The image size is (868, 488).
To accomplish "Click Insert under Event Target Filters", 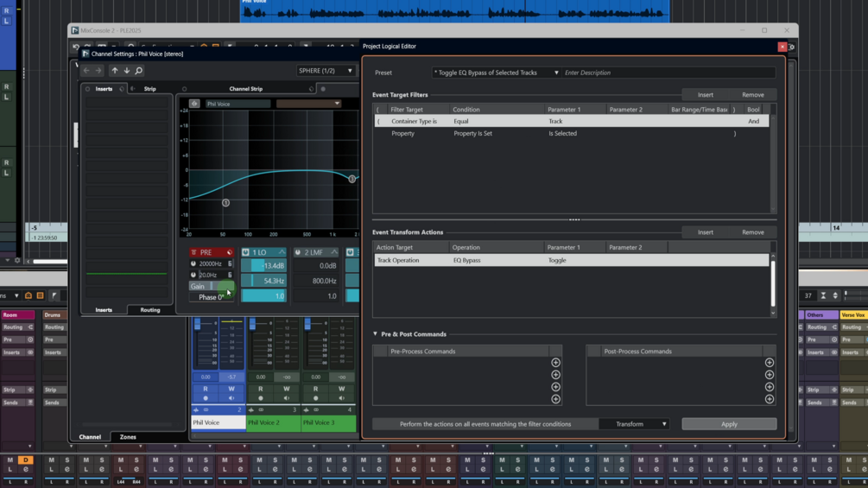I will point(706,95).
